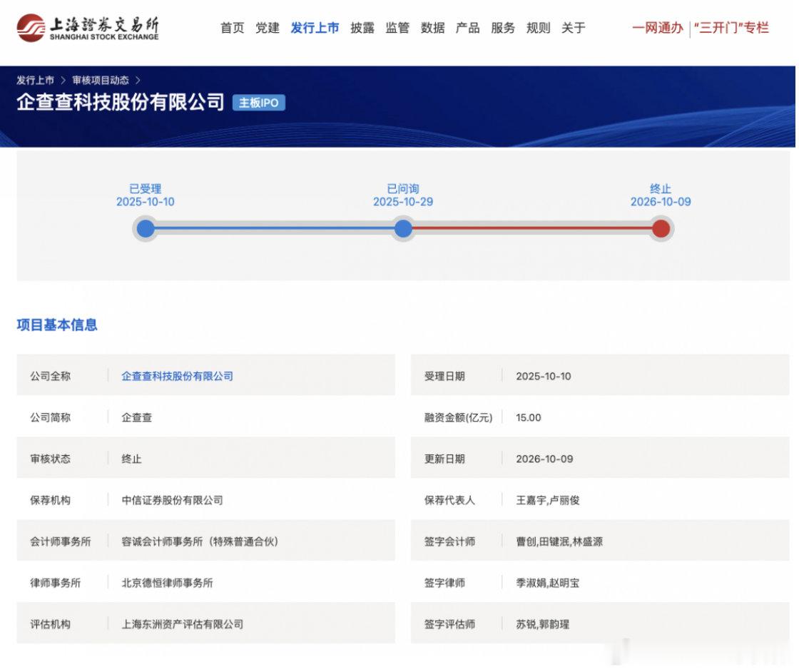Click the 终止 review status value
799x672 pixels.
pyautogui.click(x=131, y=459)
